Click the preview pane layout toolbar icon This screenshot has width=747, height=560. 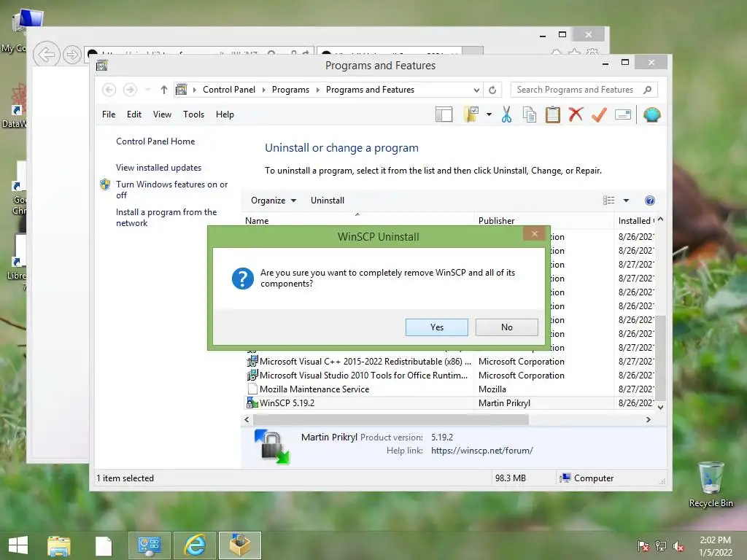444,114
